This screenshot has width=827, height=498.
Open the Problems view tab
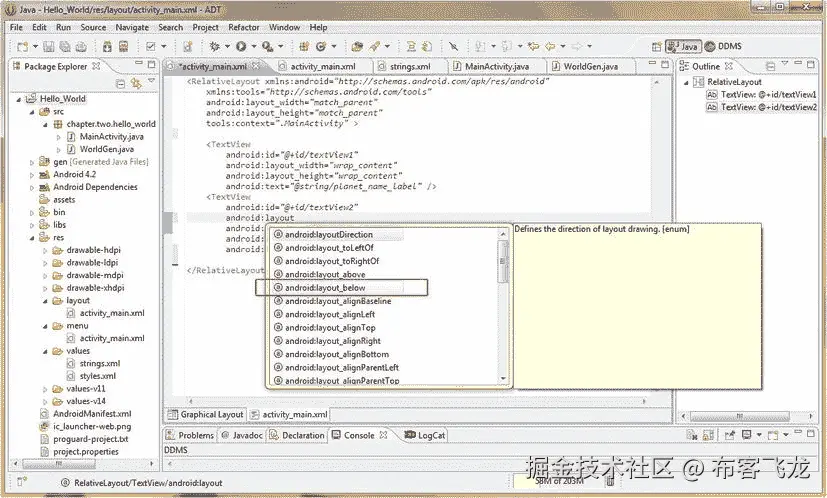tap(190, 435)
